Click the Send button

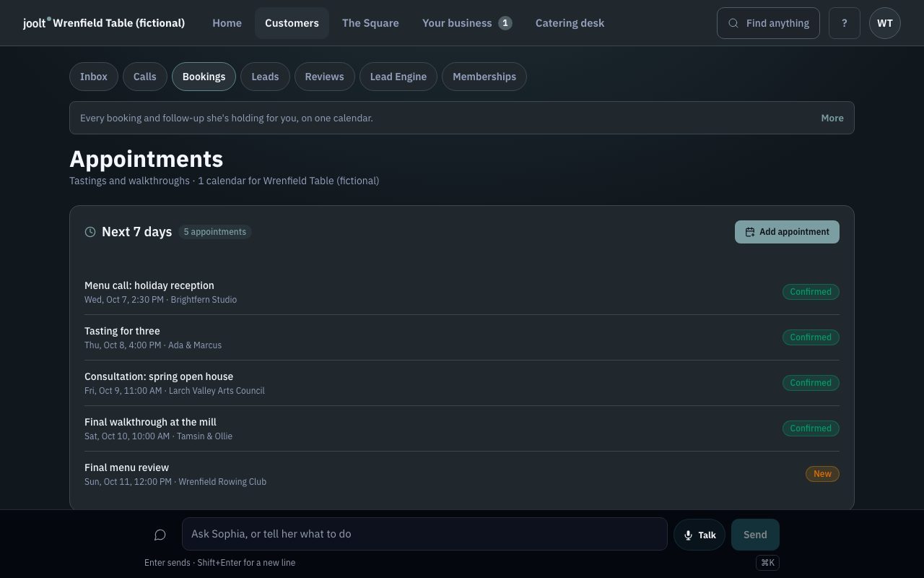click(x=755, y=535)
